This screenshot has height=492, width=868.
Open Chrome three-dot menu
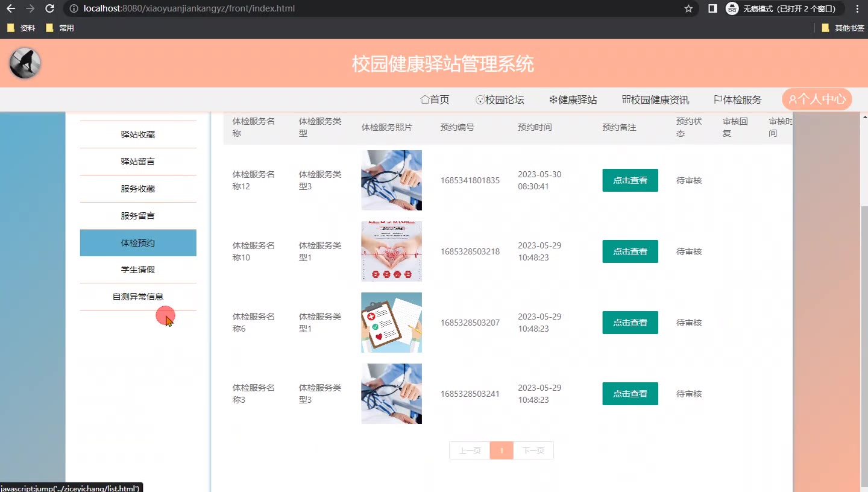857,8
